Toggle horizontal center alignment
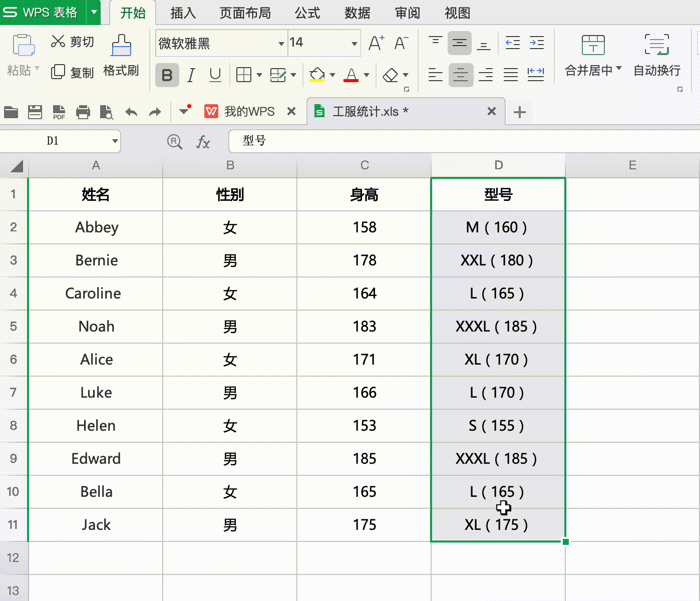This screenshot has height=601, width=700. tap(461, 75)
